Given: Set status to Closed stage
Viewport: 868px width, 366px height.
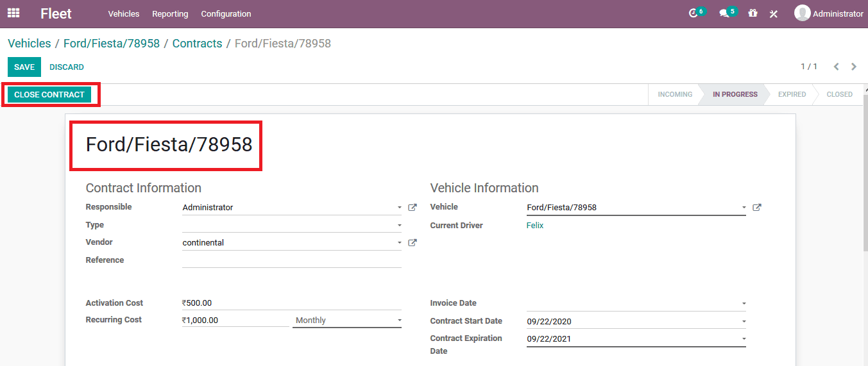Looking at the screenshot, I should [x=839, y=94].
